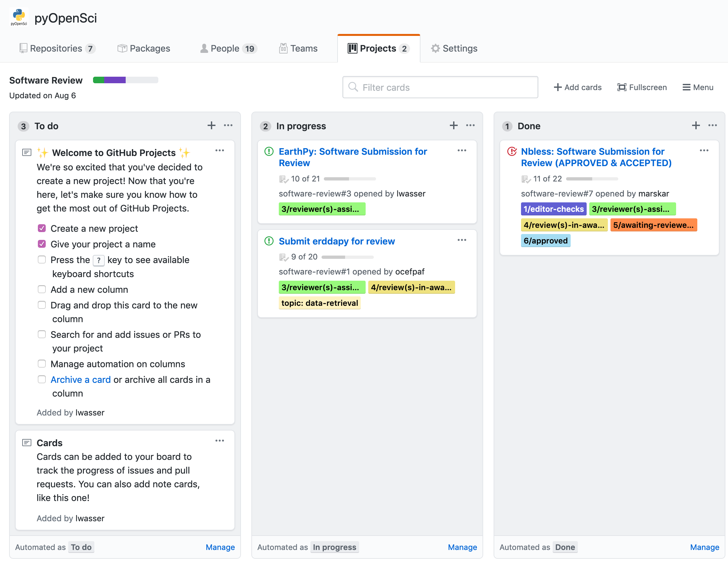728x564 pixels.
Task: Click EarthPy 10 of 21 progress bar
Action: pyautogui.click(x=350, y=179)
